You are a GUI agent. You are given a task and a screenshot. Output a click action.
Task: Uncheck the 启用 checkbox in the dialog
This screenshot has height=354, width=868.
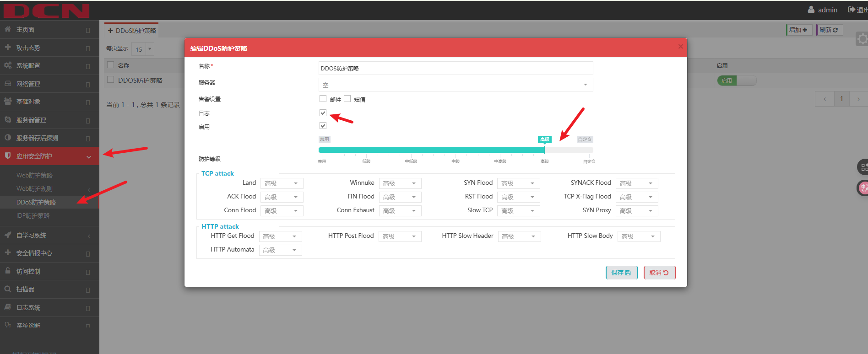click(x=323, y=125)
